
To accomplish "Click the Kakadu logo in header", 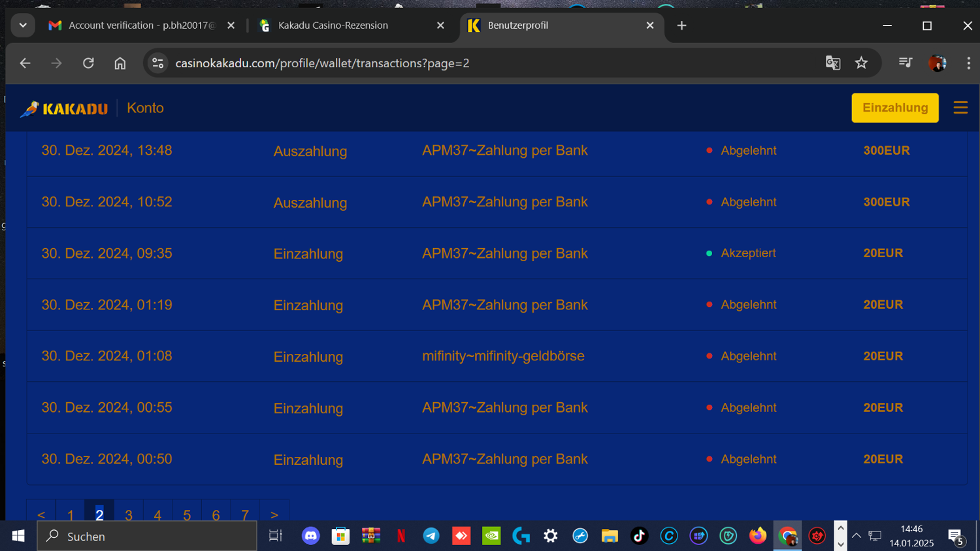I will (x=64, y=108).
